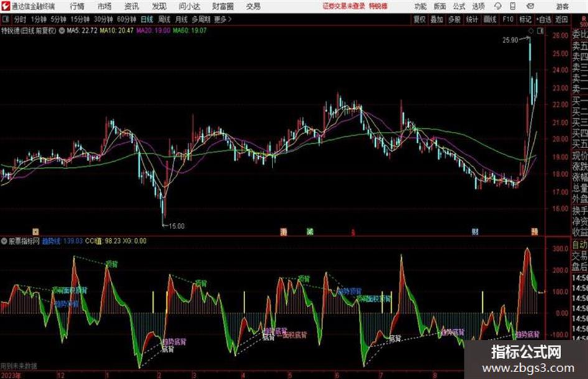Click the diamond icon at chart top-right
Image resolution: width=588 pixels, height=379 pixels.
point(531,31)
